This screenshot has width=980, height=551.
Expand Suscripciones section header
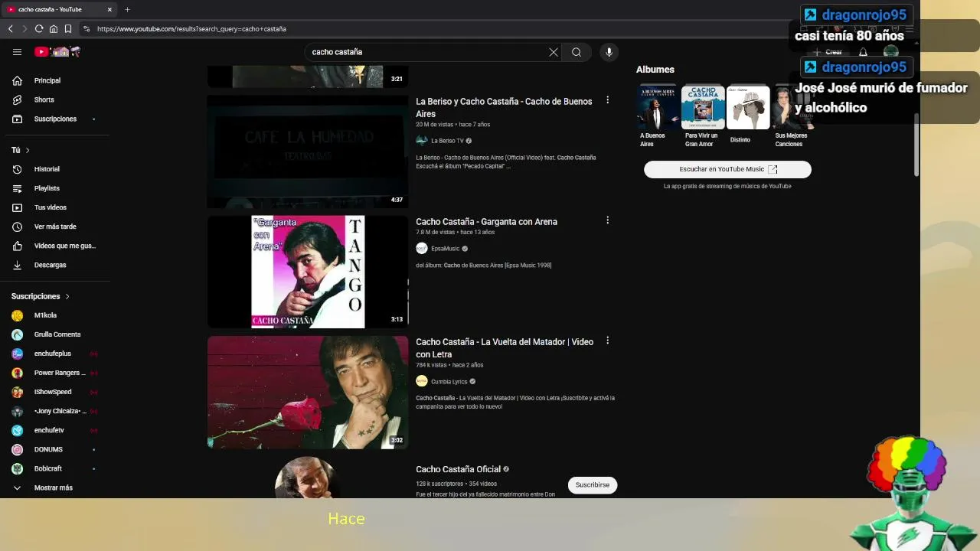tap(40, 296)
